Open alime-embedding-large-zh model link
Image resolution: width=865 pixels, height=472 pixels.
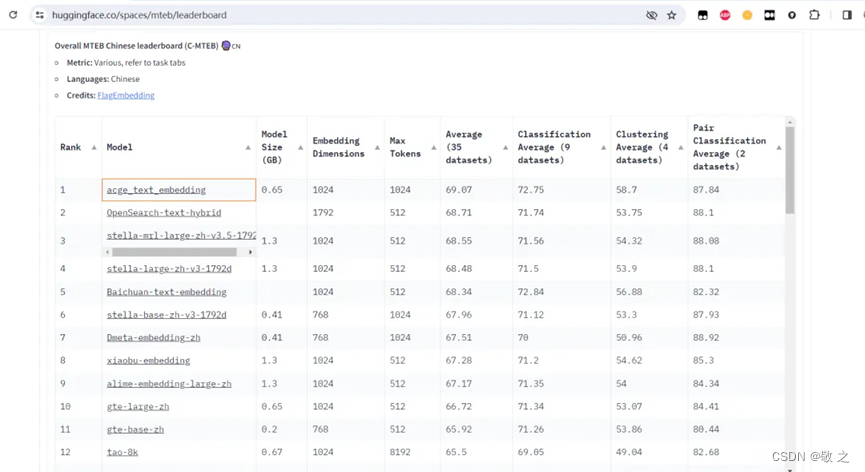click(169, 384)
